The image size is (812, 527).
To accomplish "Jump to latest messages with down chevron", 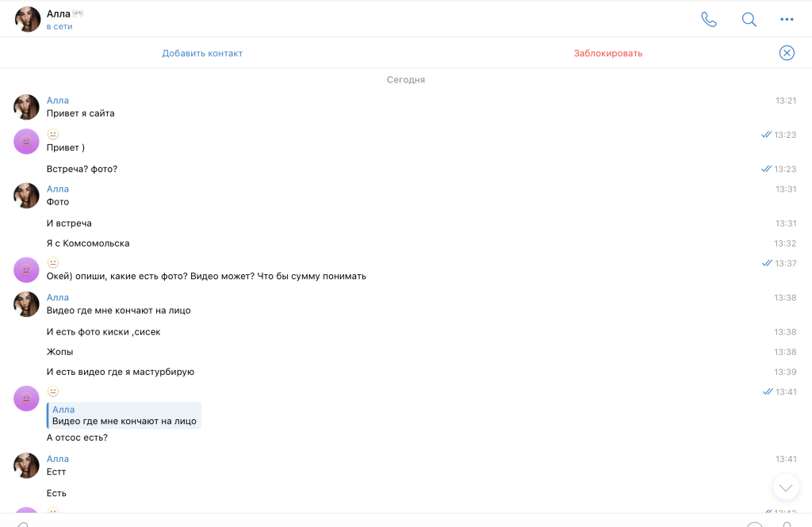I will point(786,487).
